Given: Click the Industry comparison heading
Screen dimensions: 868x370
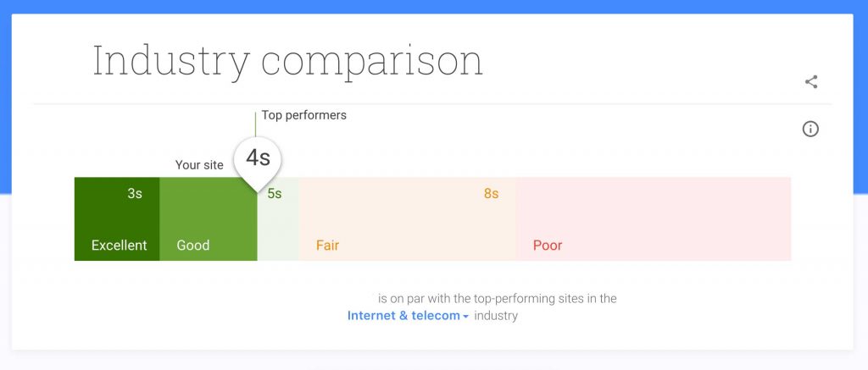Looking at the screenshot, I should tap(288, 62).
